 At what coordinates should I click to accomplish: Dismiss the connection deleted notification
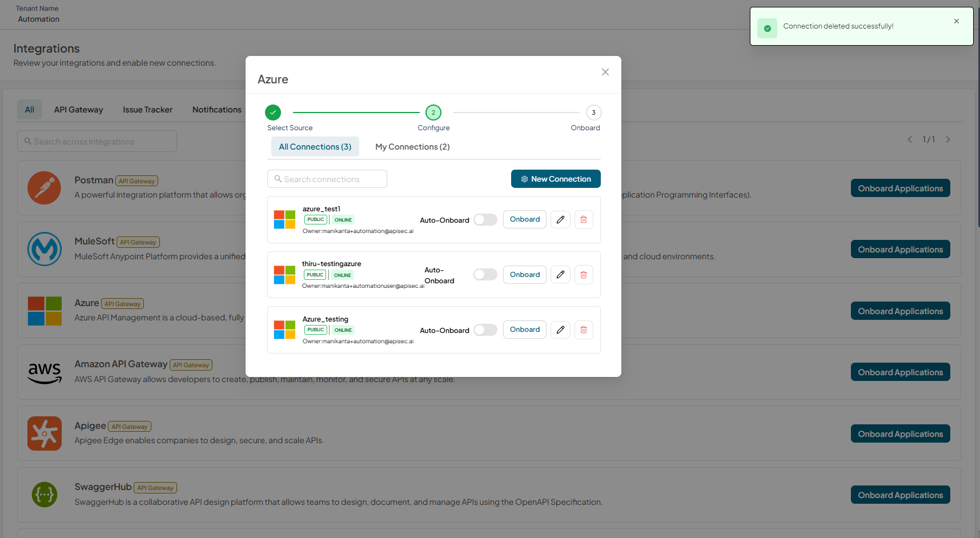957,21
